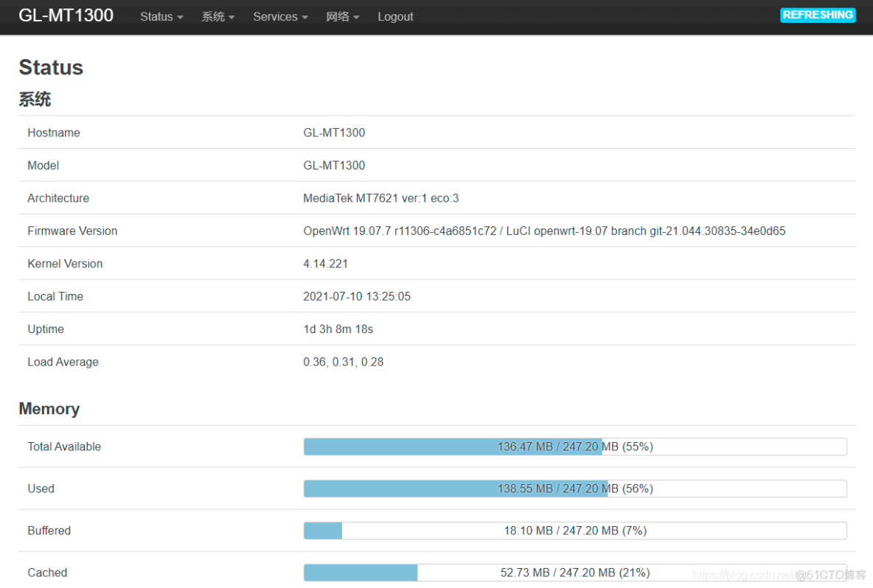Click the Load Average values

tap(343, 362)
